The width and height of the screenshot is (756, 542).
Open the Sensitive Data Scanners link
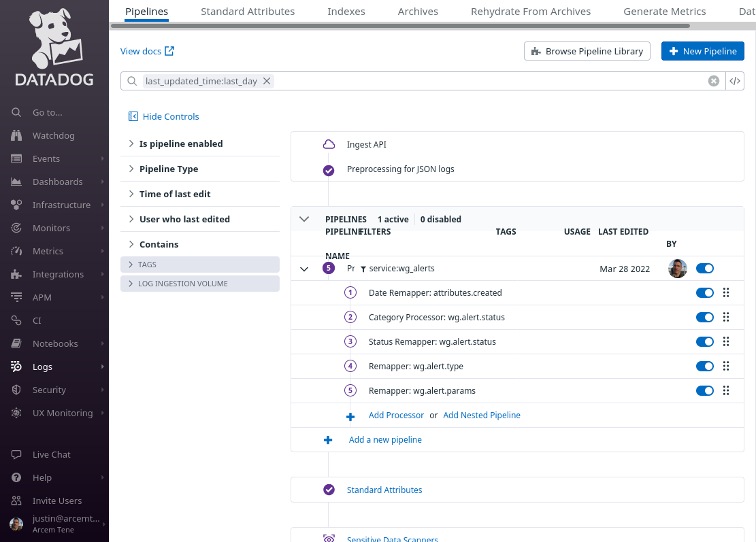point(392,539)
